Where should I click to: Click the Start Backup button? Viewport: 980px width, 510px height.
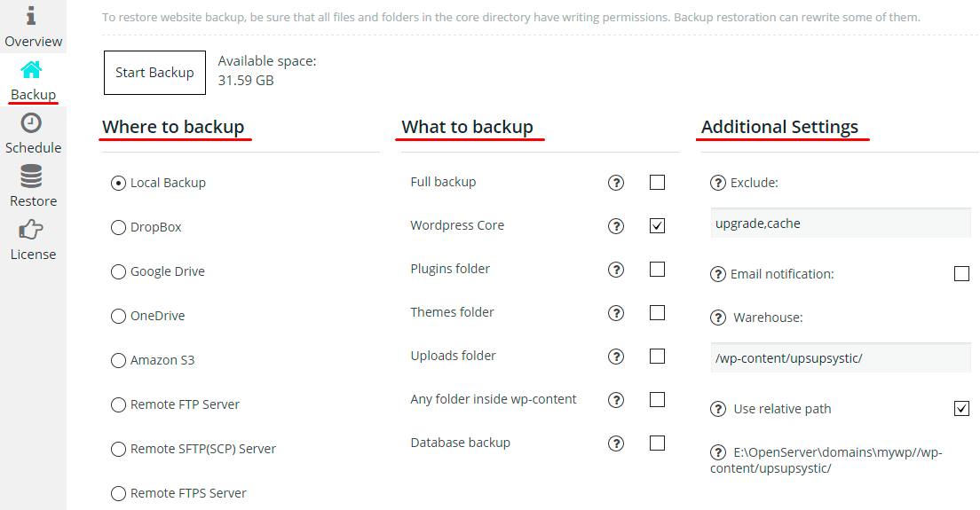pos(155,73)
